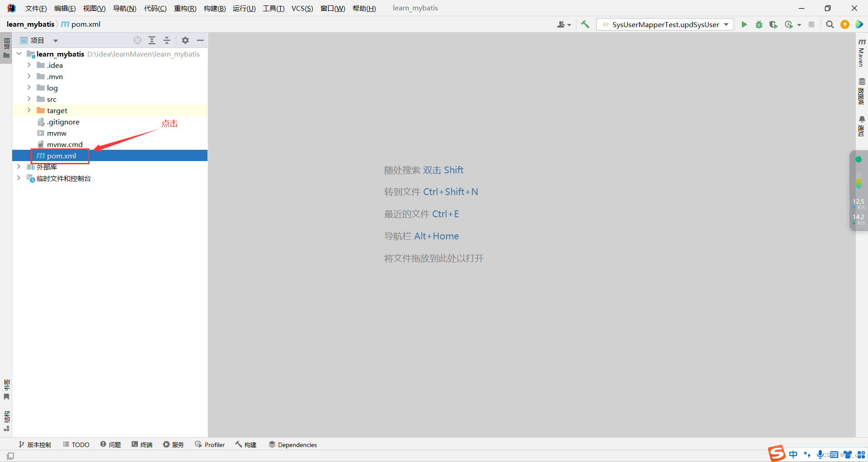This screenshot has height=462, width=868.
Task: Expand the target folder
Action: tap(29, 110)
